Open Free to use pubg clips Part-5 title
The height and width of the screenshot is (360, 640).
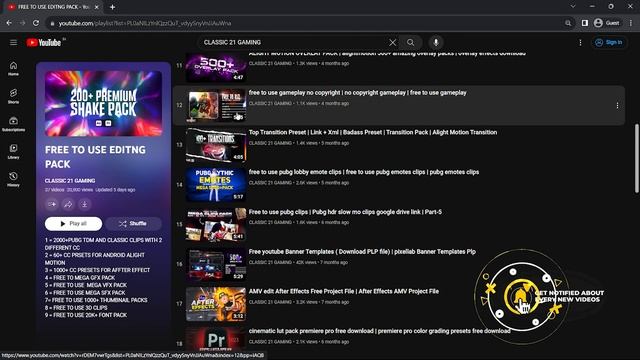point(345,212)
